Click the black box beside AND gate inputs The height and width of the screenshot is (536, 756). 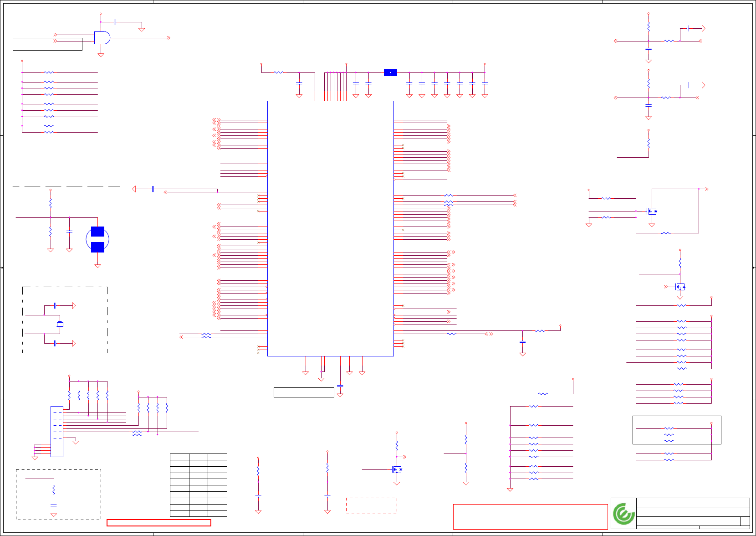click(x=47, y=44)
